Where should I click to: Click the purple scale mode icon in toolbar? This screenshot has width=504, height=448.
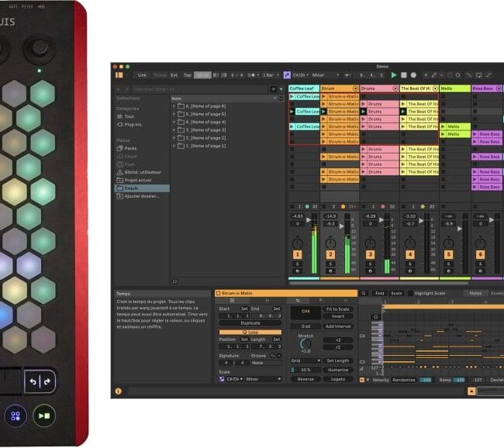point(287,75)
